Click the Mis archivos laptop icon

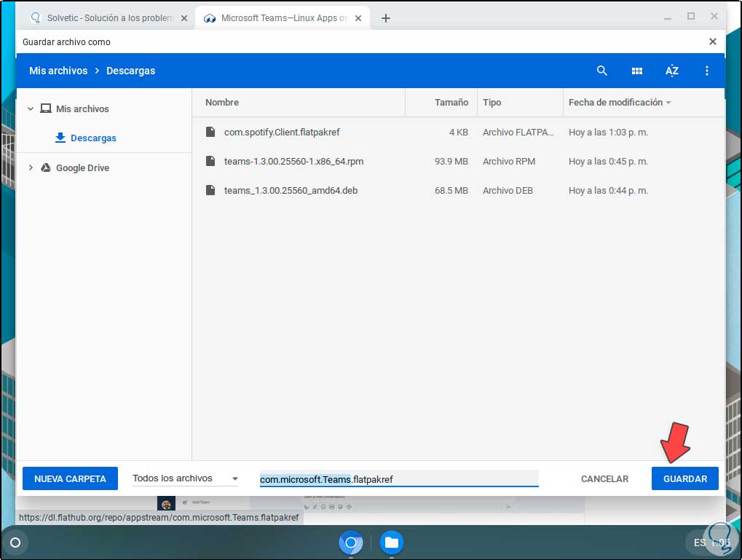click(x=45, y=109)
